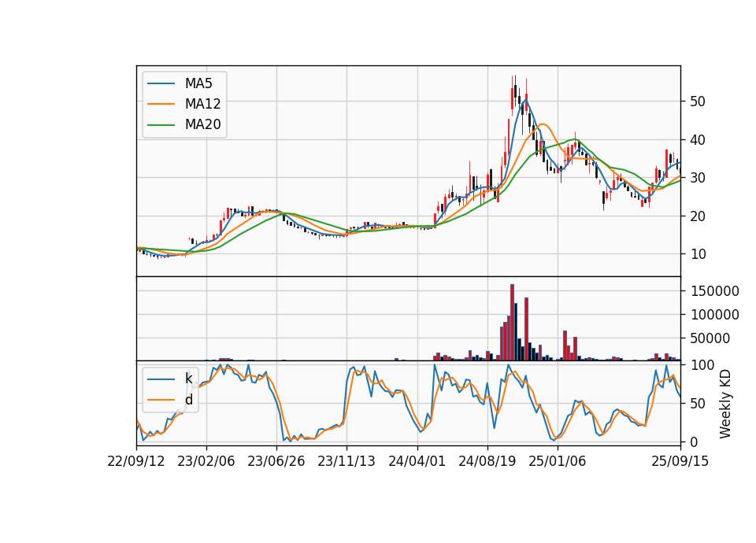Click the orange MA12 peak near 44
This screenshot has height=543, width=756.
543,124
